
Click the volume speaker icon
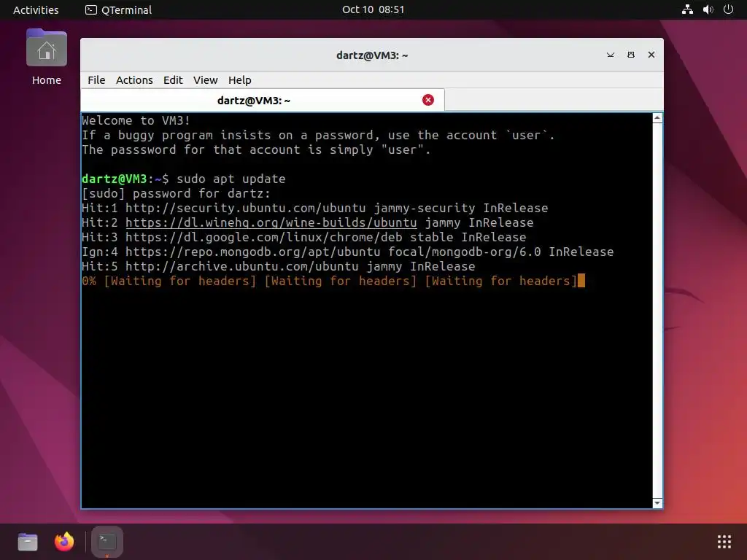tap(708, 9)
